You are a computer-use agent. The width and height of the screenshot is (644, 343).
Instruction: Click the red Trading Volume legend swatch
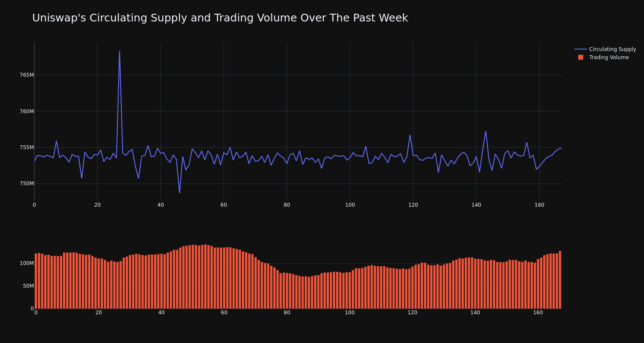(580, 57)
